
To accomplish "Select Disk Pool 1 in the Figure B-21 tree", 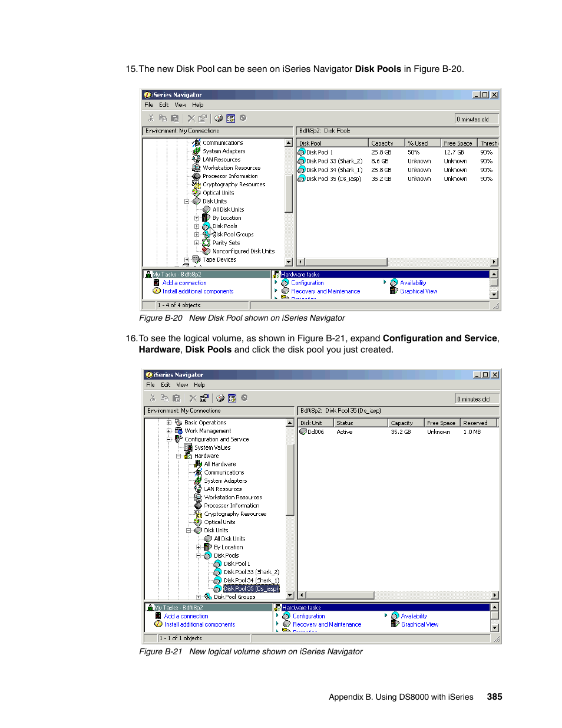I will click(x=237, y=564).
